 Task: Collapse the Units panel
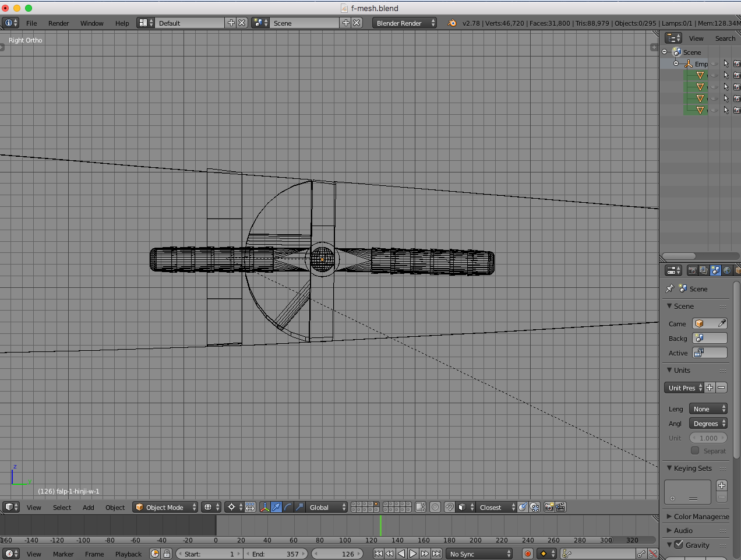pos(669,370)
